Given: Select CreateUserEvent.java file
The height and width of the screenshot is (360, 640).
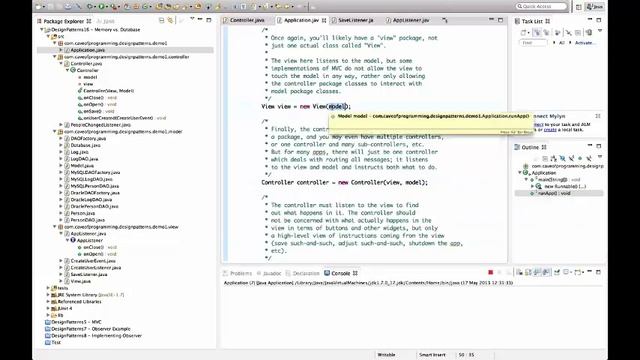Looking at the screenshot, I should (93, 261).
